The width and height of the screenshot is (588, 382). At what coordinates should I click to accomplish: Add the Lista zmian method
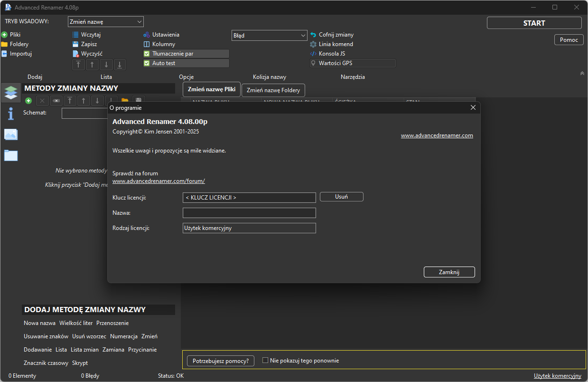(84, 350)
